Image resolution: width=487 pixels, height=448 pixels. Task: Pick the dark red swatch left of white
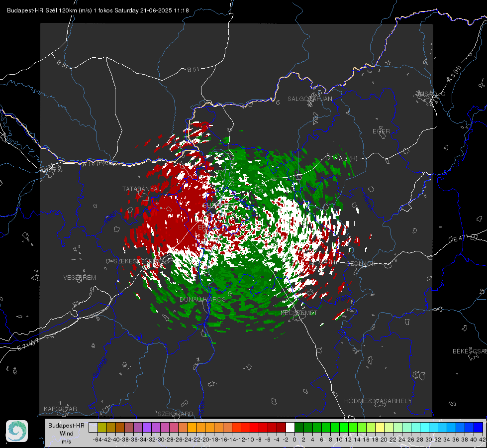[x=281, y=427]
